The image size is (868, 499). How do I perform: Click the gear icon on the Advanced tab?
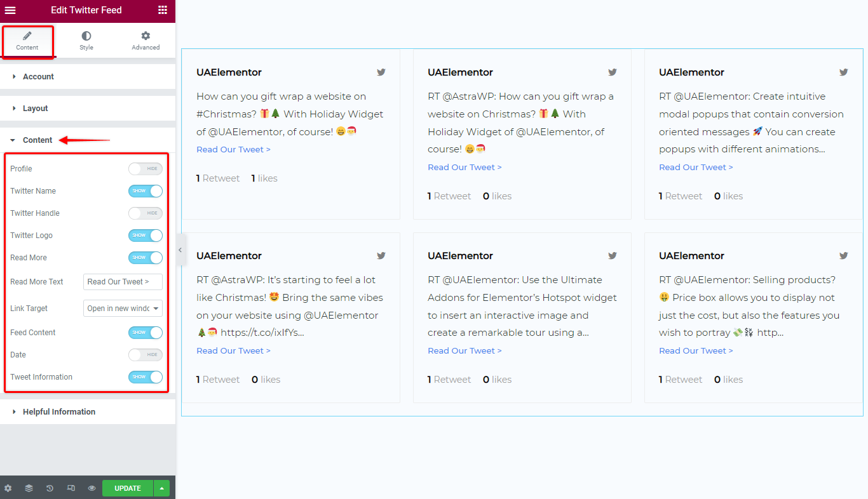click(146, 36)
